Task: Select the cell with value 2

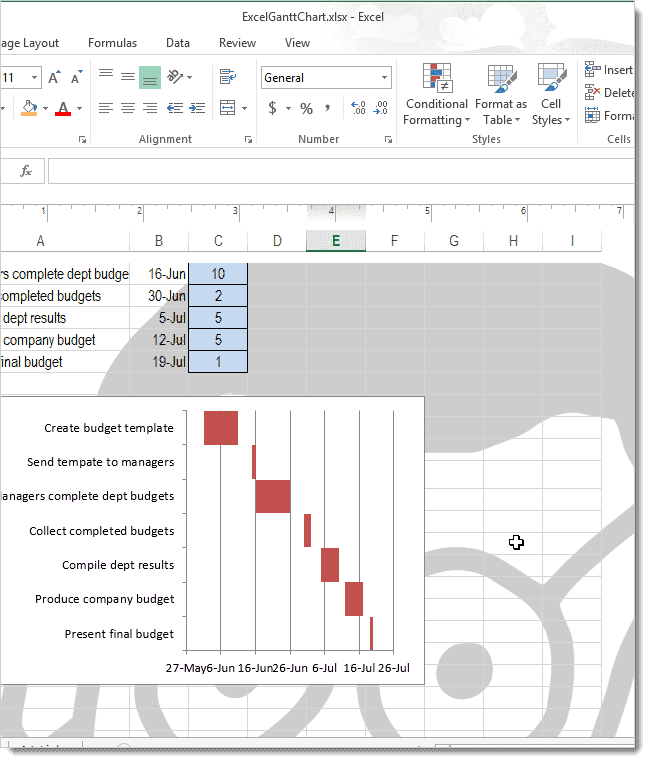Action: click(x=218, y=296)
